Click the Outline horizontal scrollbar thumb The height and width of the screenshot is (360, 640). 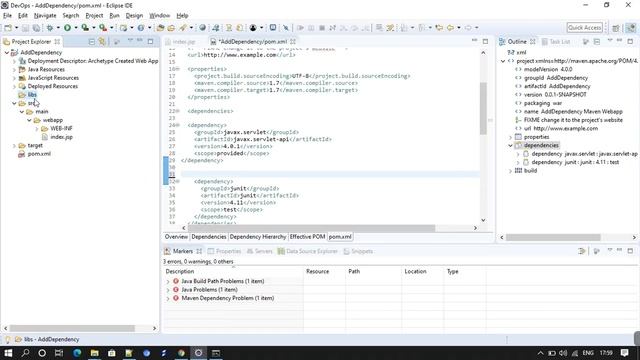tap(553, 237)
